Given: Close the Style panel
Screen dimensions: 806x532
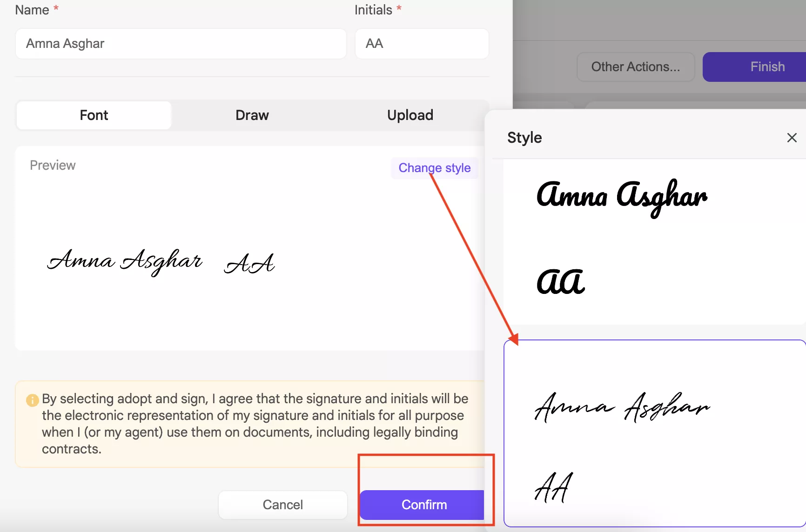Looking at the screenshot, I should coord(792,138).
